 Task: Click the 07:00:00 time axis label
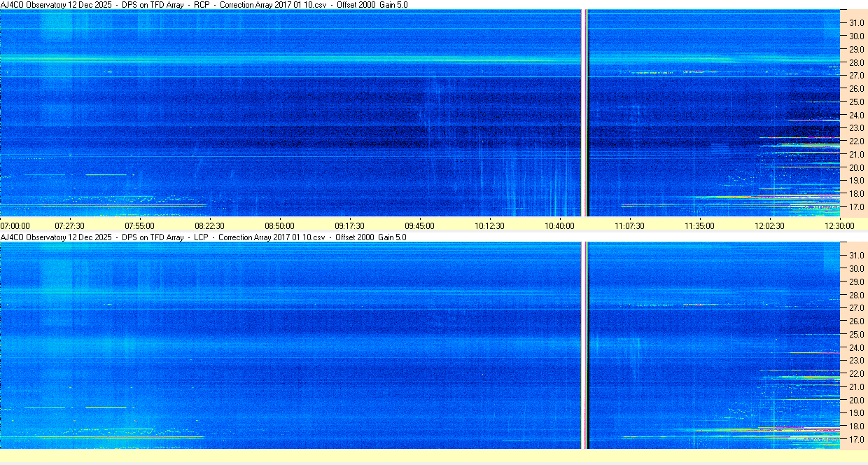[x=15, y=226]
